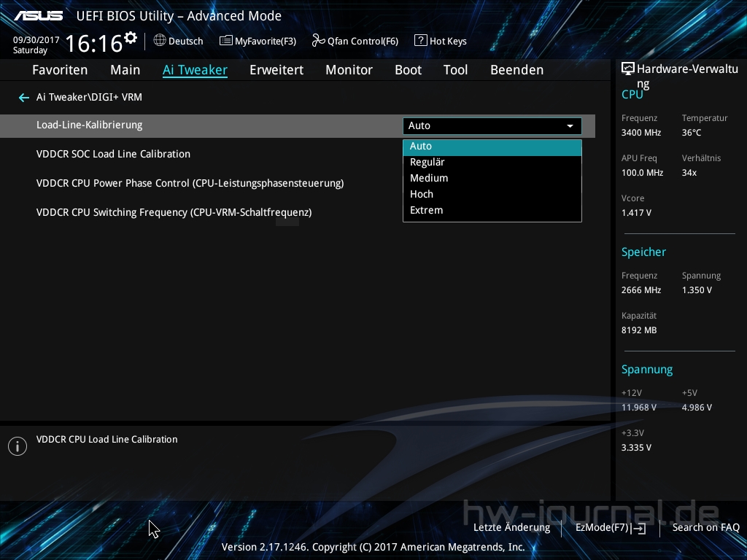Select VDDCR CPU Switching Frequency
The width and height of the screenshot is (747, 560).
pyautogui.click(x=174, y=212)
